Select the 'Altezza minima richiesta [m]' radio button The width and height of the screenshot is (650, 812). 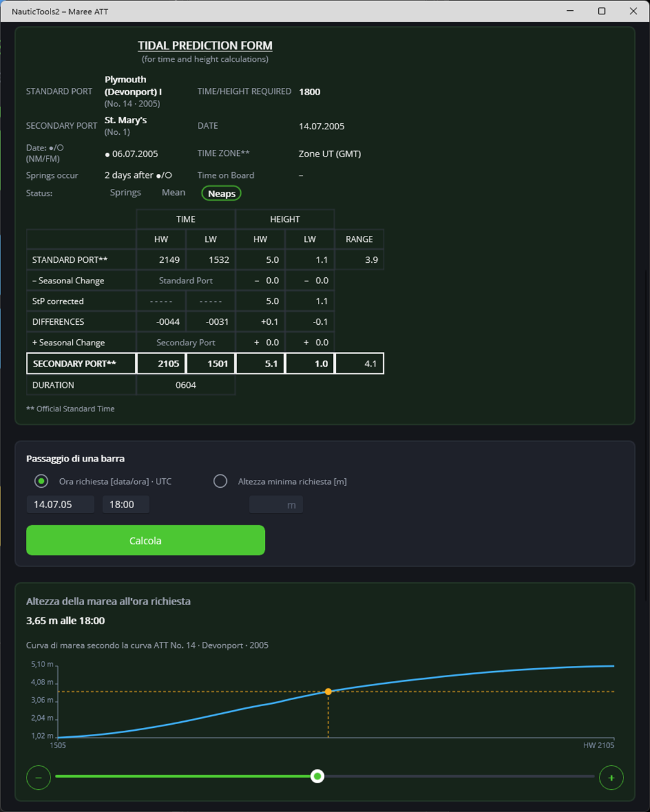click(220, 481)
